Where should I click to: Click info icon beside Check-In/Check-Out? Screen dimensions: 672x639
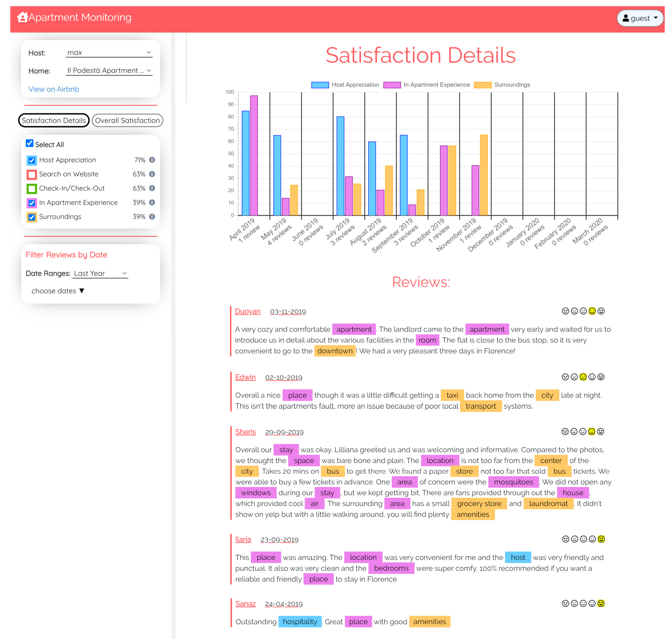click(x=152, y=188)
